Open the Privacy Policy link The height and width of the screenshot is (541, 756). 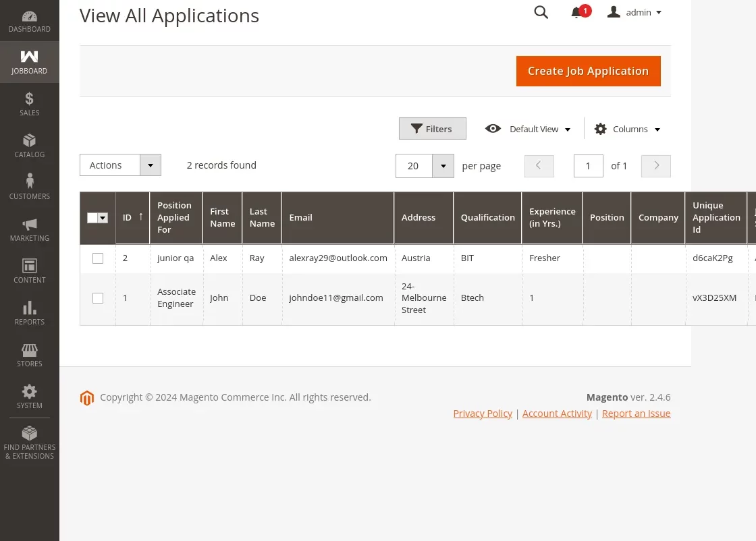pos(483,413)
